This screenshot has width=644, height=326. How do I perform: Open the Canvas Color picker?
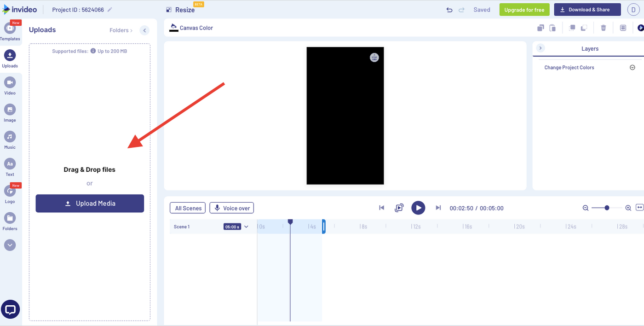coord(192,28)
